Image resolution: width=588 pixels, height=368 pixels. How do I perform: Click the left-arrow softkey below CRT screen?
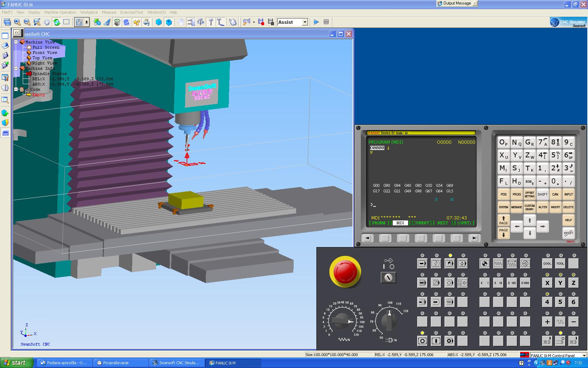click(367, 238)
